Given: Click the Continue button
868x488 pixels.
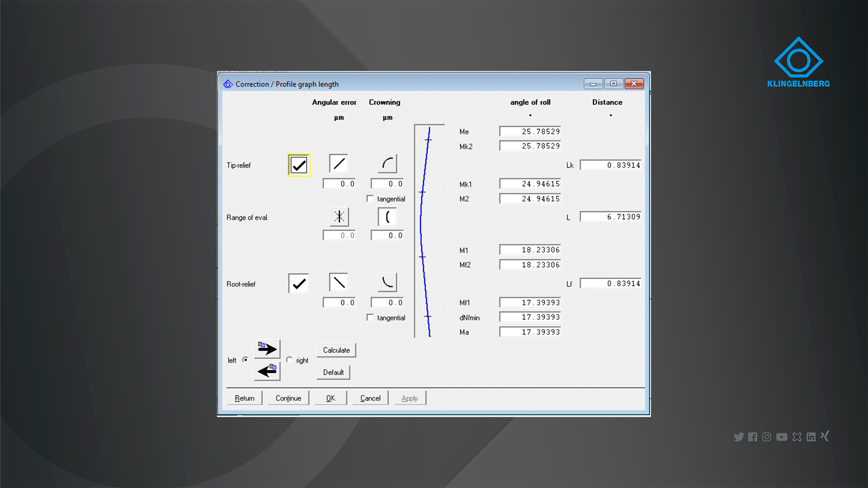Looking at the screenshot, I should pos(288,398).
